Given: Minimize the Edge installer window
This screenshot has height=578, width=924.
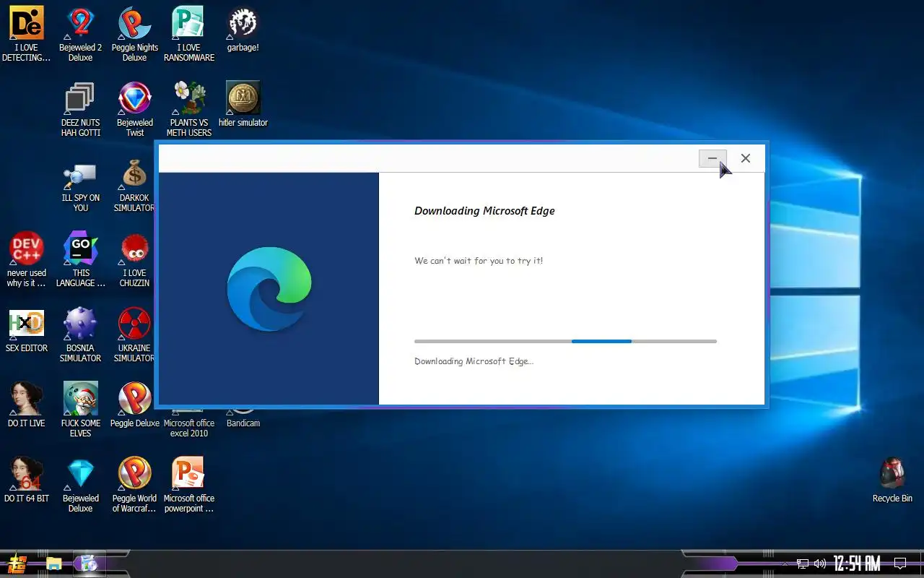Looking at the screenshot, I should [712, 158].
